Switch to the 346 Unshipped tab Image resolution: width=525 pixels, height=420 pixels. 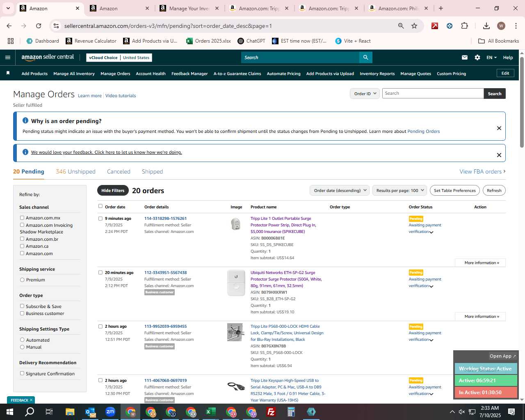[75, 171]
